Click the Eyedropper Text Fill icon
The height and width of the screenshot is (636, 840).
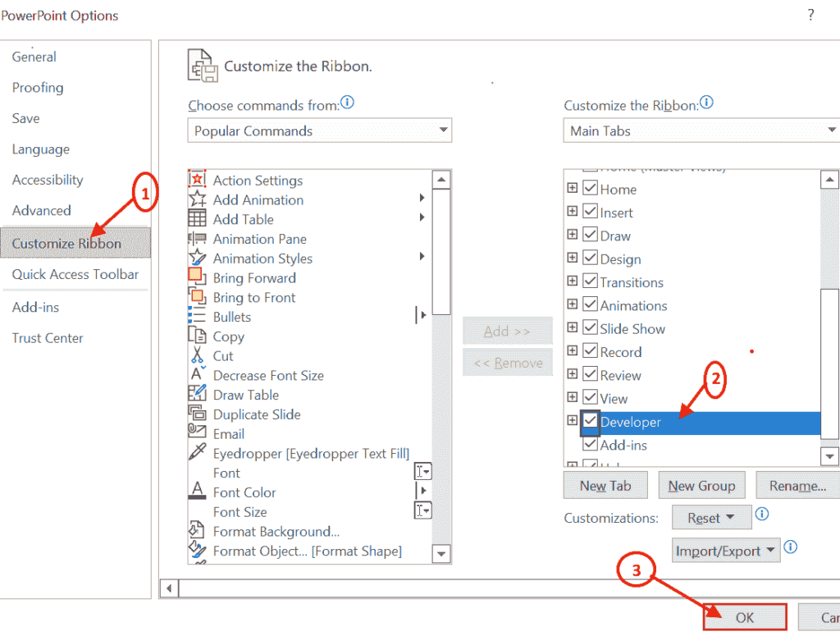pyautogui.click(x=197, y=453)
